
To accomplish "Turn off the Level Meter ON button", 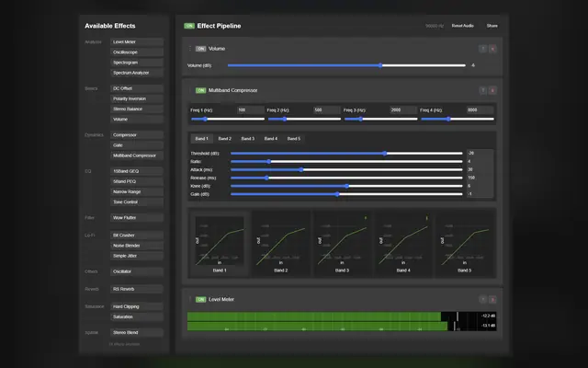I will 200,299.
